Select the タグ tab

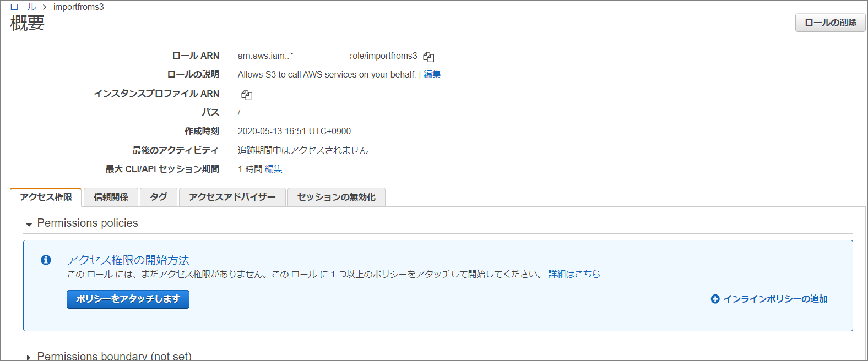click(x=159, y=197)
